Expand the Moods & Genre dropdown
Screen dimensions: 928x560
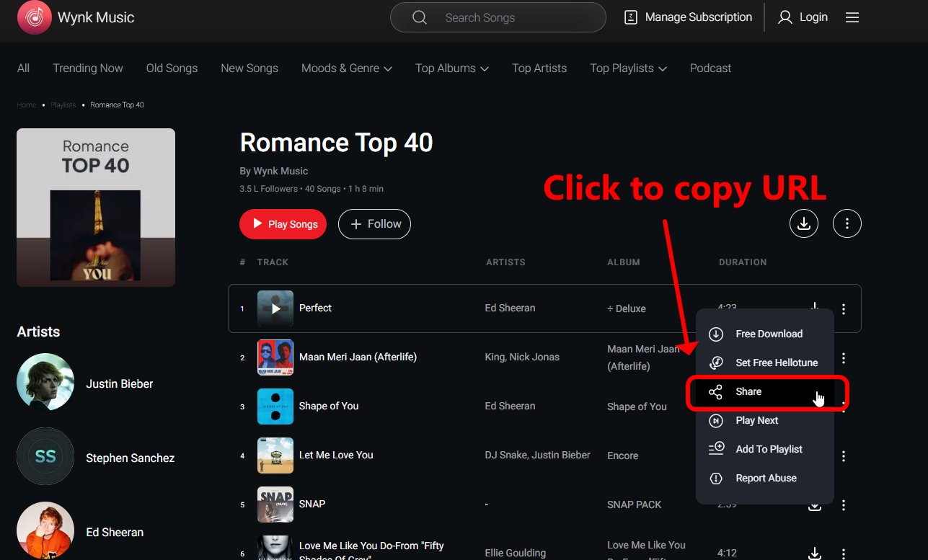pos(388,68)
